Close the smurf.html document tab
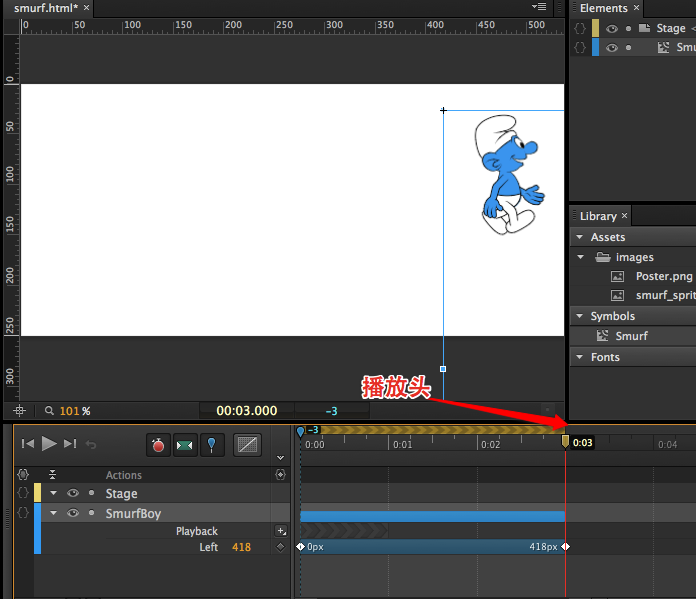Viewport: 696px width, 599px height. [x=87, y=8]
